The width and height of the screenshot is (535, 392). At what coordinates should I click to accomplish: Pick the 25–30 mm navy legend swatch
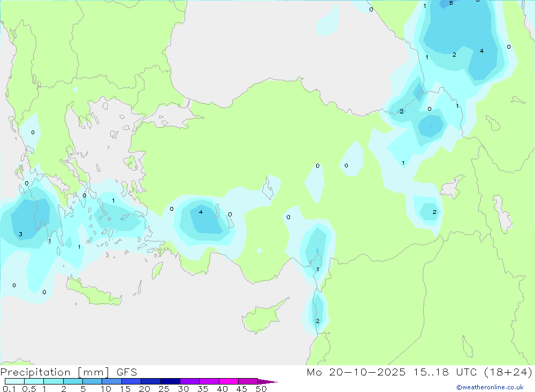pos(170,381)
